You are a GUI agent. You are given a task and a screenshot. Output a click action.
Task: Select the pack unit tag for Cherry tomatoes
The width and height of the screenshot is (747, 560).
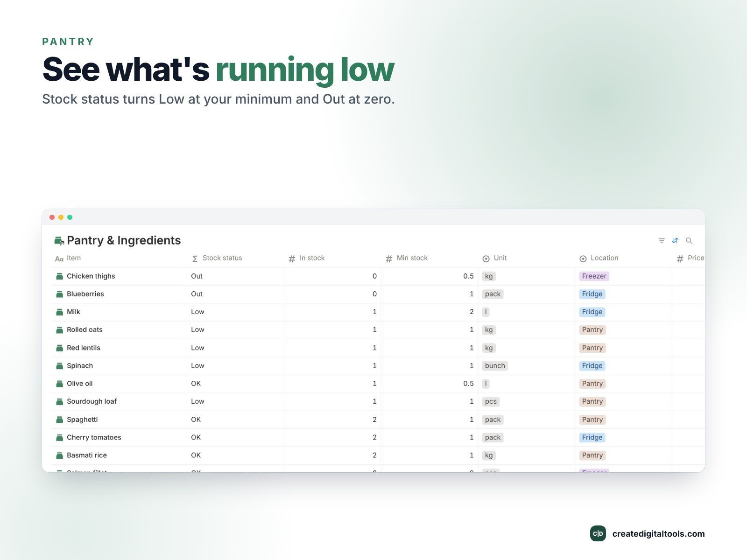point(493,437)
